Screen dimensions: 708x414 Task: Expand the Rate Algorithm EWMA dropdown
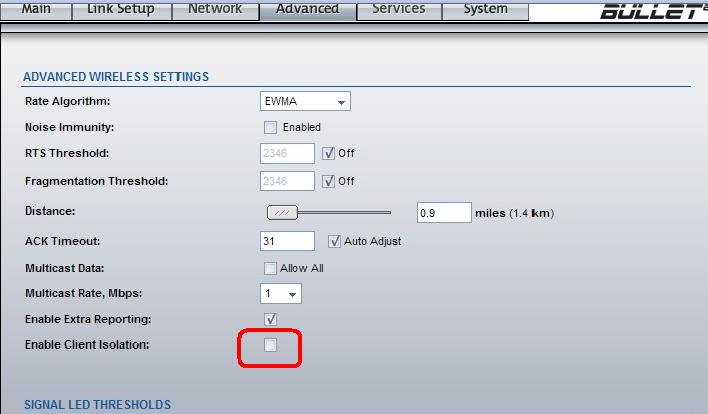pos(305,101)
